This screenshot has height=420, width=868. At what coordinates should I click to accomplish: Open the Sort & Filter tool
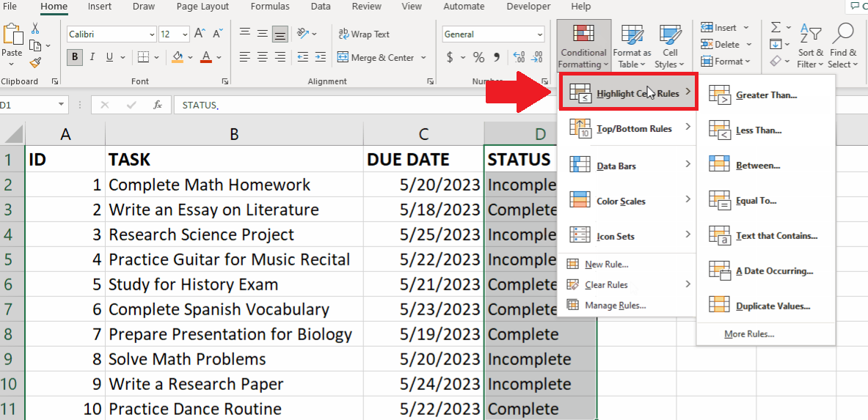tap(811, 47)
